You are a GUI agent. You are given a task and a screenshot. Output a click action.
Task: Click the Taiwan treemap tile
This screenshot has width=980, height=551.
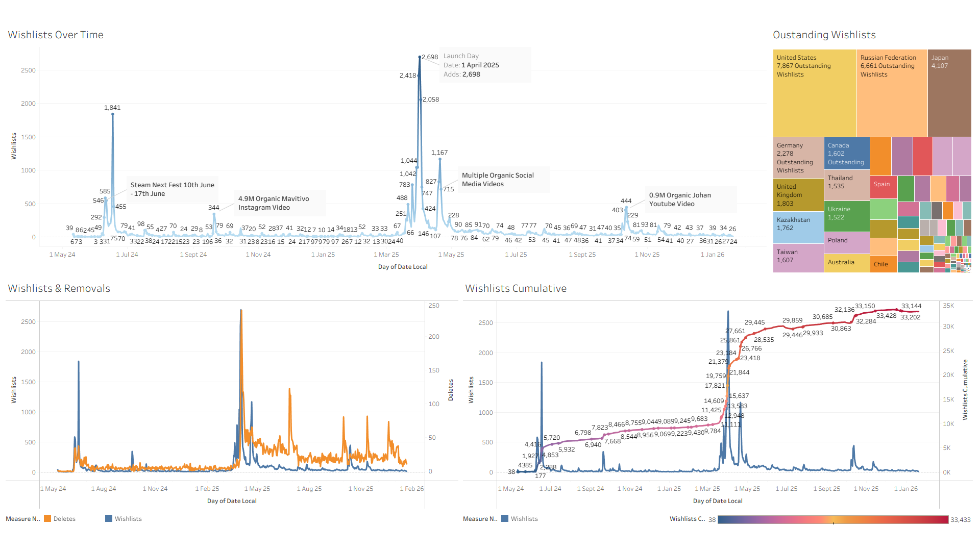[798, 258]
